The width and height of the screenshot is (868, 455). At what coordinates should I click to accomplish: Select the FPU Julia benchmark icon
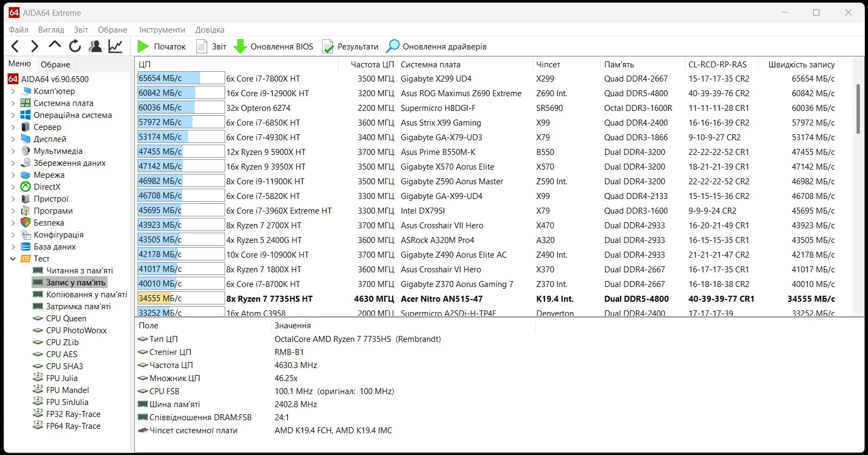point(38,378)
